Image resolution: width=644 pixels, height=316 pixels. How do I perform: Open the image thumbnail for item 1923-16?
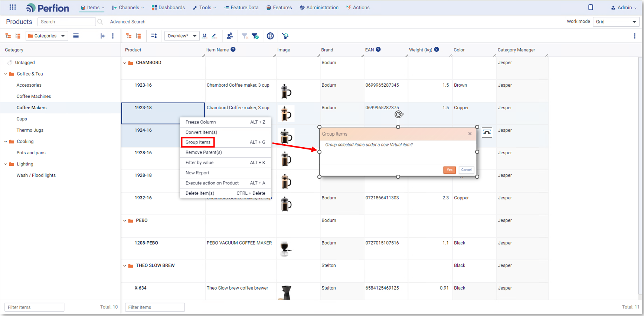(x=286, y=91)
